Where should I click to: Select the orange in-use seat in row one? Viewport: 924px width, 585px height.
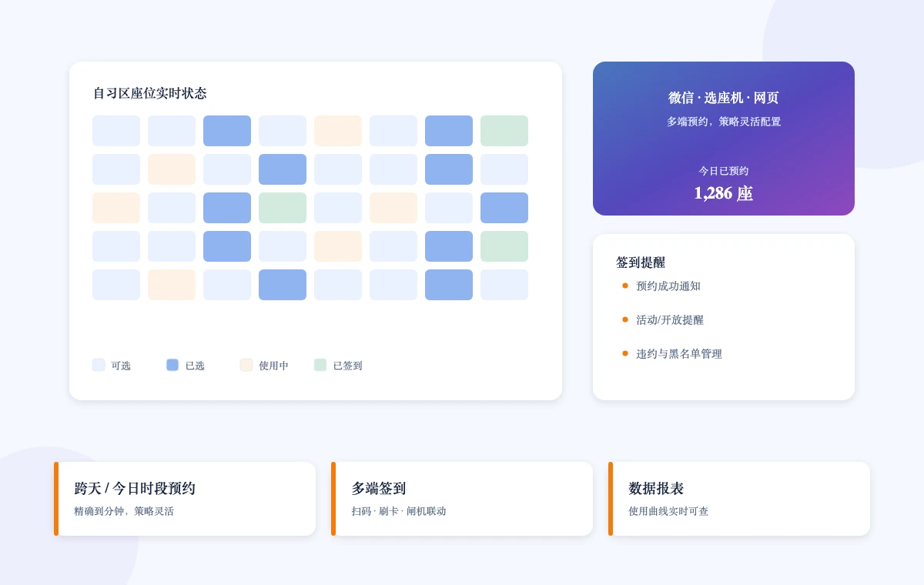338,131
